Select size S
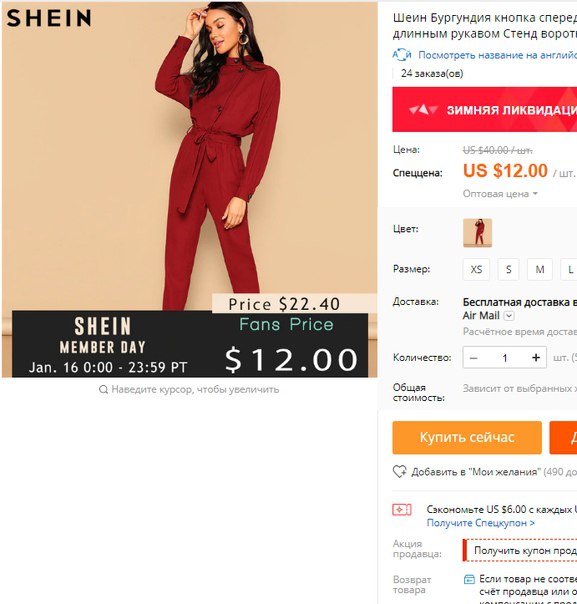The width and height of the screenshot is (577, 604). pyautogui.click(x=508, y=269)
